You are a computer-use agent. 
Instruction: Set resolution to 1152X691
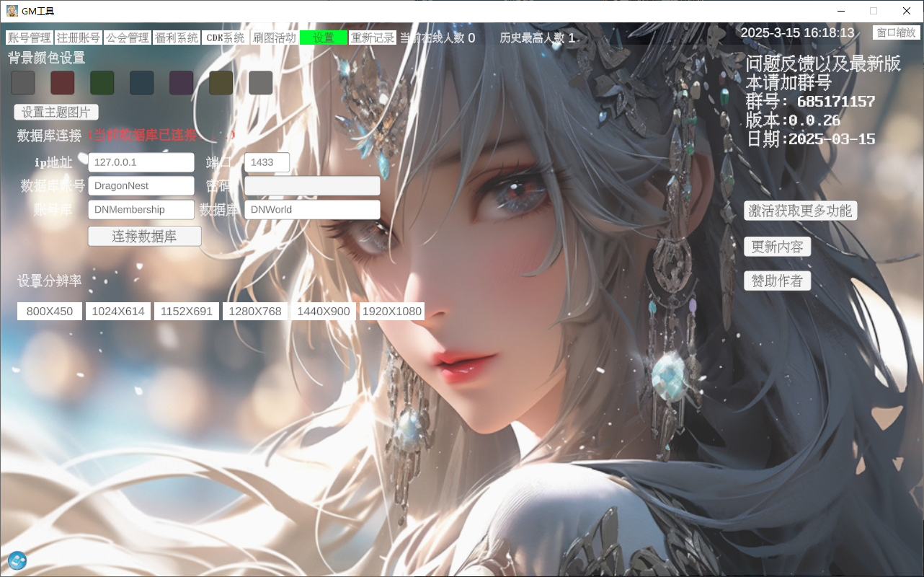click(x=187, y=312)
